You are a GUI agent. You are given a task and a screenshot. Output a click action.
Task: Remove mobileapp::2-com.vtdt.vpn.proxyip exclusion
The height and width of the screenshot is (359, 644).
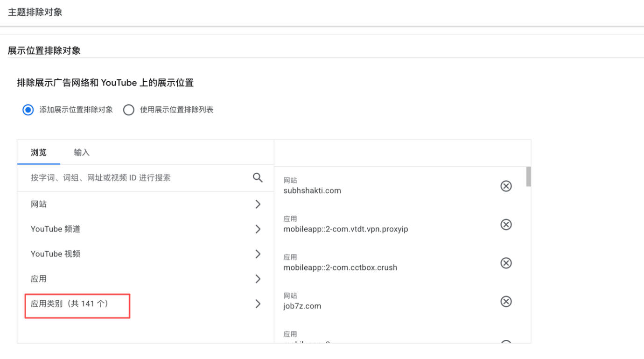click(x=506, y=225)
